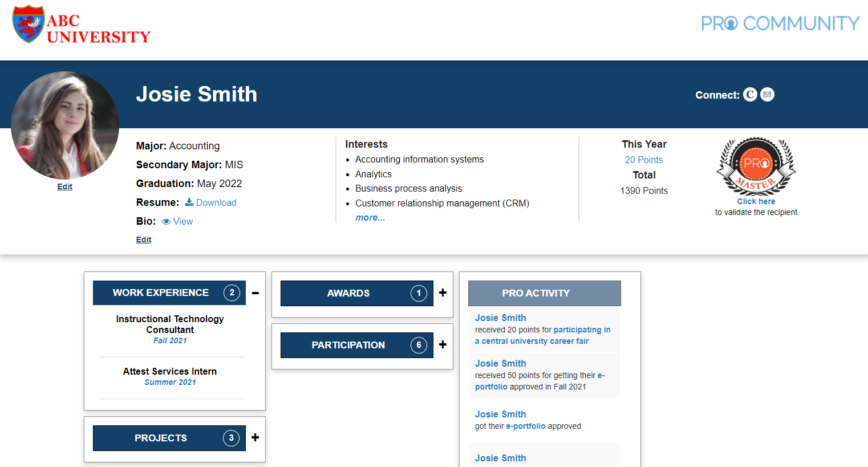Expand the Projects section with plus

[255, 438]
